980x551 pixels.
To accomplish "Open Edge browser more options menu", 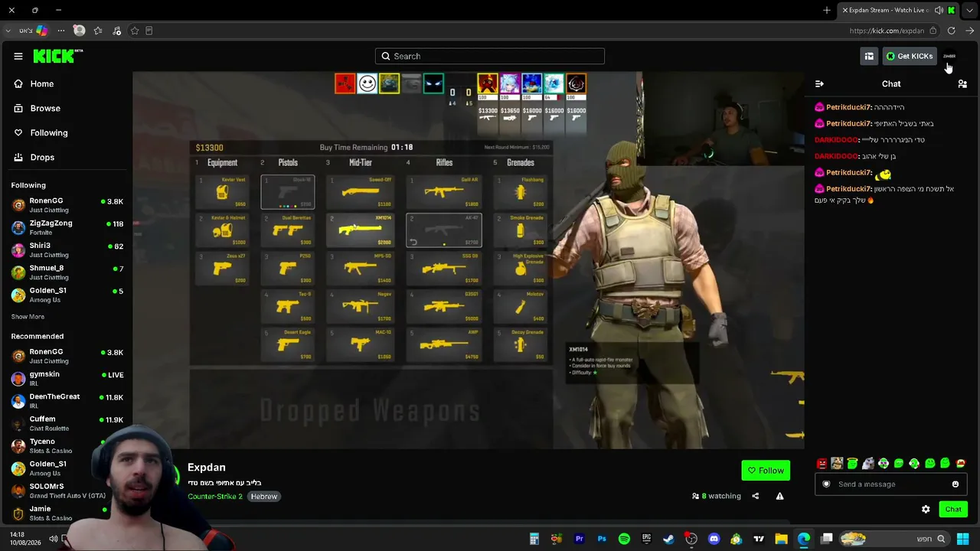I will tap(60, 31).
